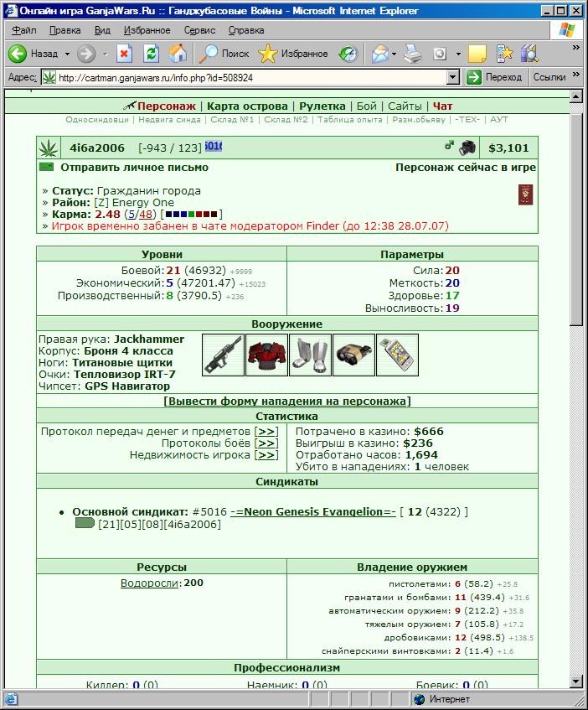Screen dimensions: 588x710
Task: Click Отправить личное письмо link
Action: pyautogui.click(x=134, y=167)
